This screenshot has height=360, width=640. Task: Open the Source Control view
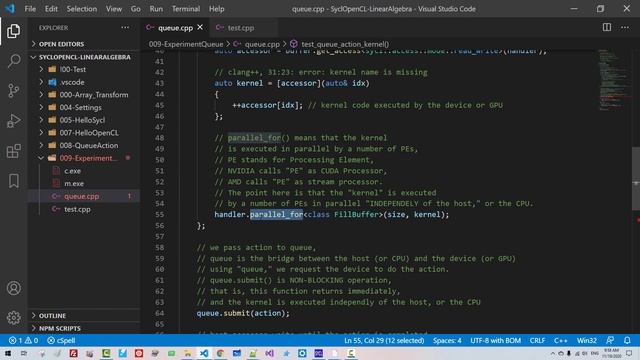[13, 91]
